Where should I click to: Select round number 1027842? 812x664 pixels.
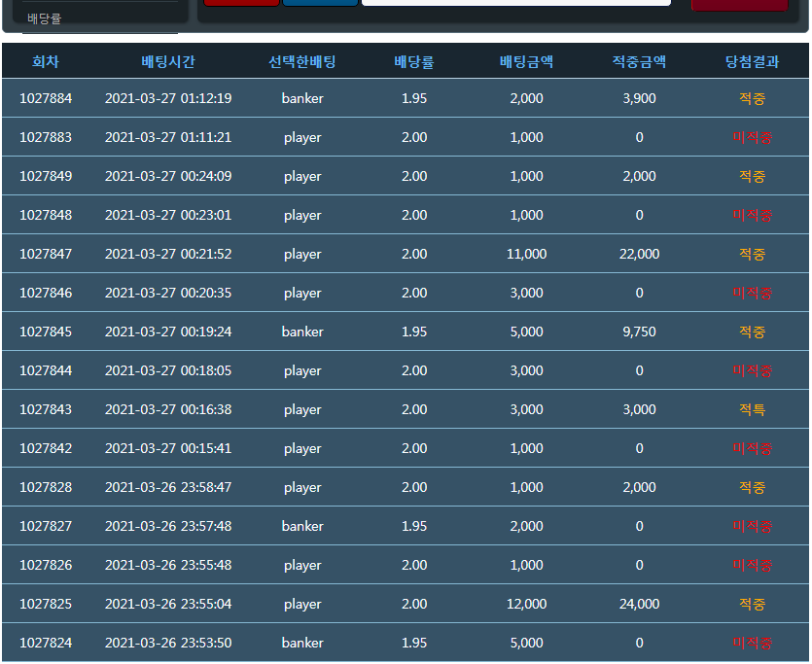pyautogui.click(x=46, y=448)
